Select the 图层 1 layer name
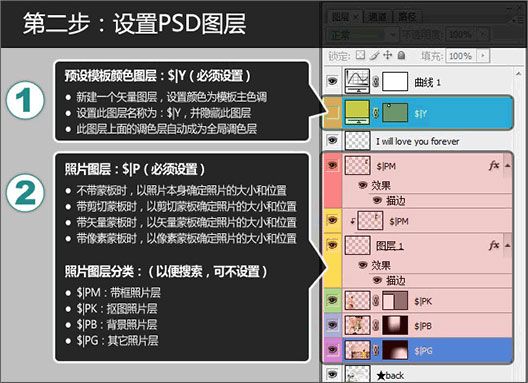Screen dimensions: 528x383 390,246
